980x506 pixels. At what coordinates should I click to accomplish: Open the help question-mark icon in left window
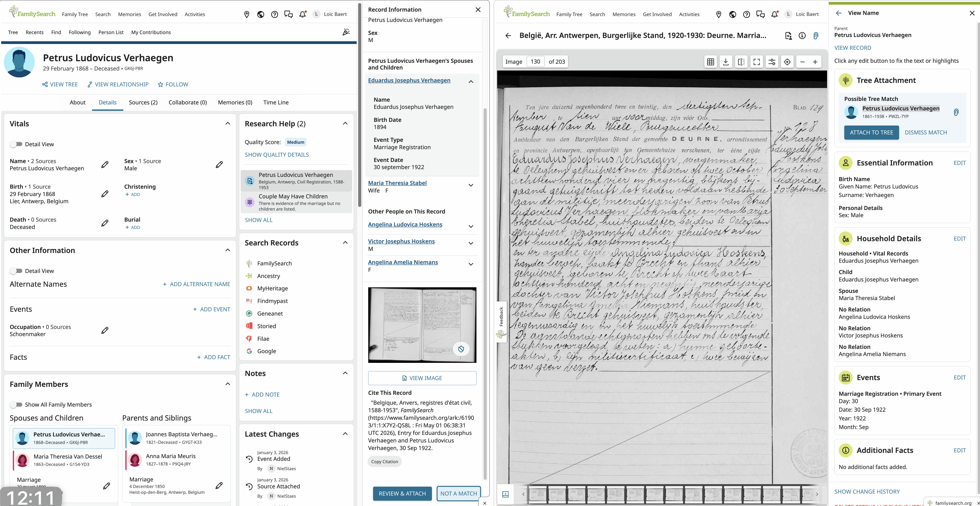click(274, 15)
